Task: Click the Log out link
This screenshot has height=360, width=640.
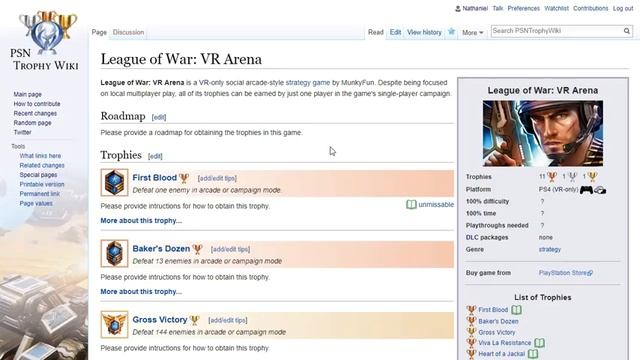Action: coord(623,9)
